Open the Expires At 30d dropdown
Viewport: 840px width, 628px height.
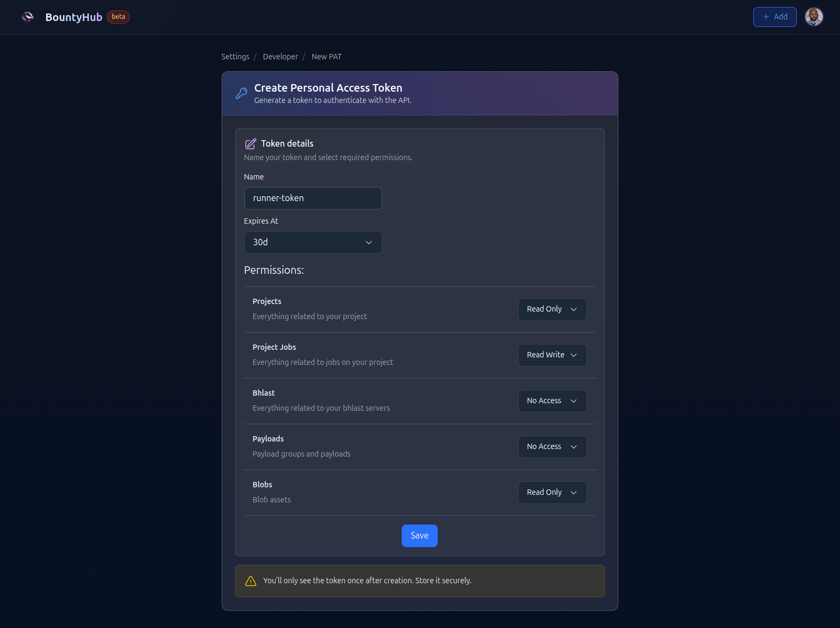[313, 243]
